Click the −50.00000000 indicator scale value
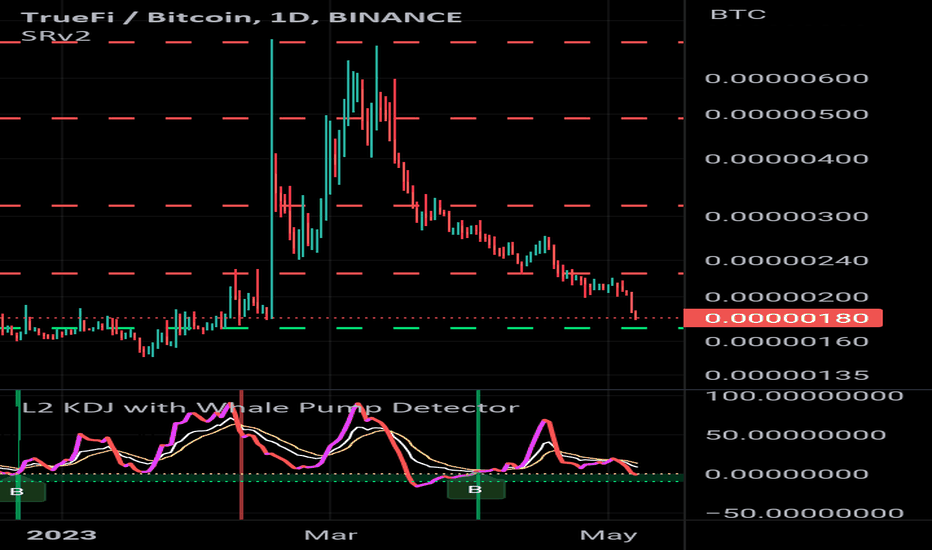This screenshot has width=932, height=550. point(804,513)
